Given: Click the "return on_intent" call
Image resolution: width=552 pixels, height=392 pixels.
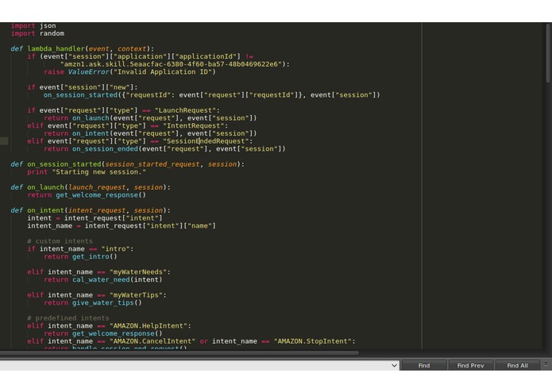Looking at the screenshot, I should (x=150, y=133).
